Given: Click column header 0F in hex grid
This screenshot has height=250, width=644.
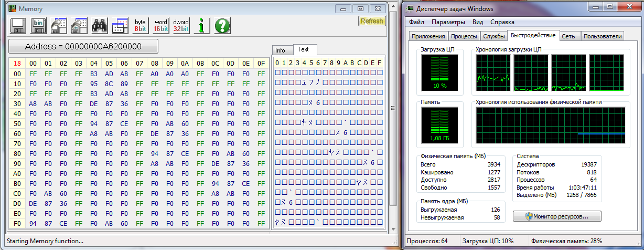Looking at the screenshot, I should click(x=261, y=64).
